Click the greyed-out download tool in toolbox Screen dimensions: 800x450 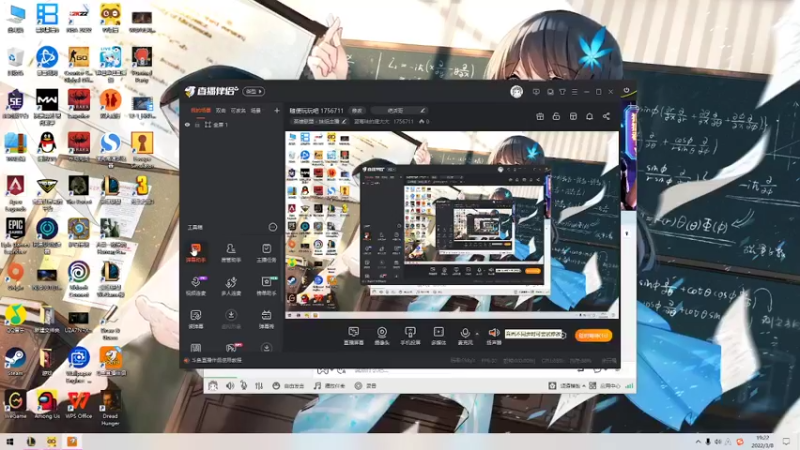tap(231, 319)
